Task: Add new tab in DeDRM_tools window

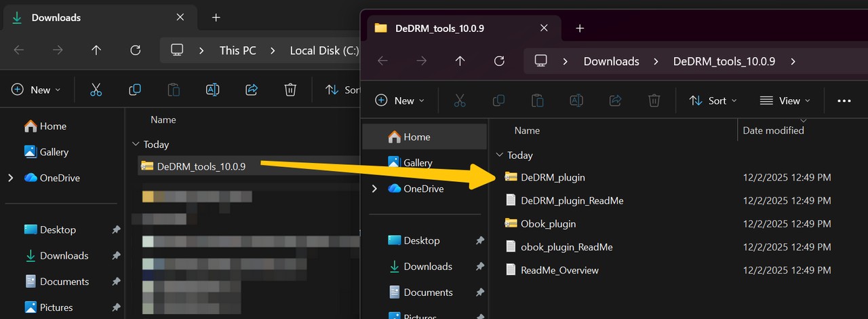Action: pos(580,29)
